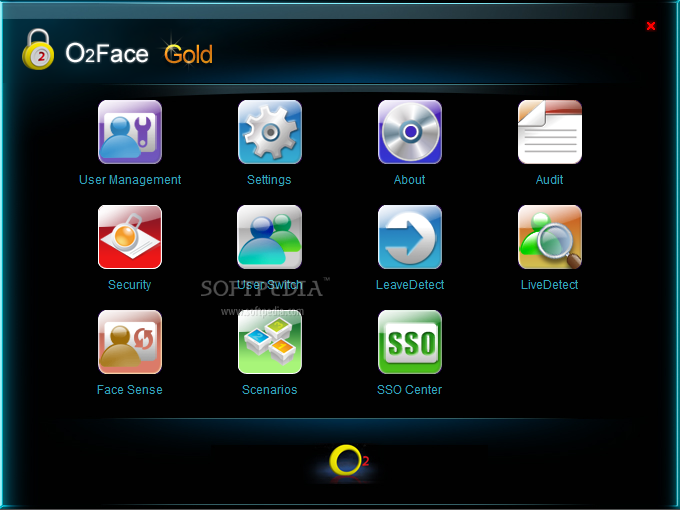Click the Audit text label

pos(549,180)
